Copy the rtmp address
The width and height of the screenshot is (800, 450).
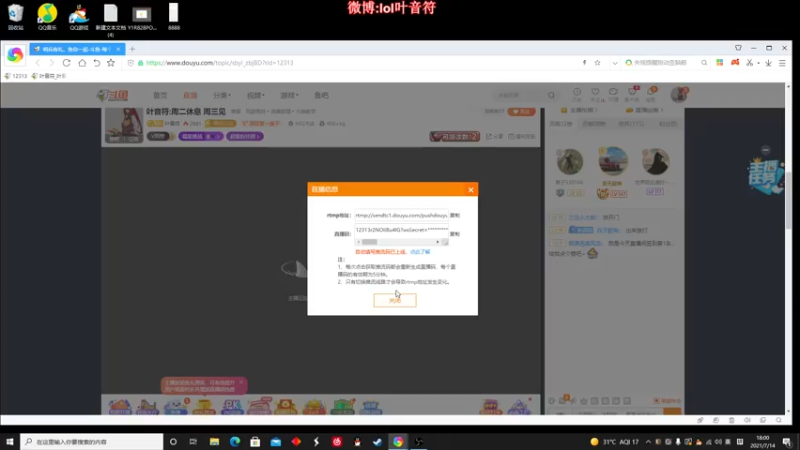(x=455, y=215)
